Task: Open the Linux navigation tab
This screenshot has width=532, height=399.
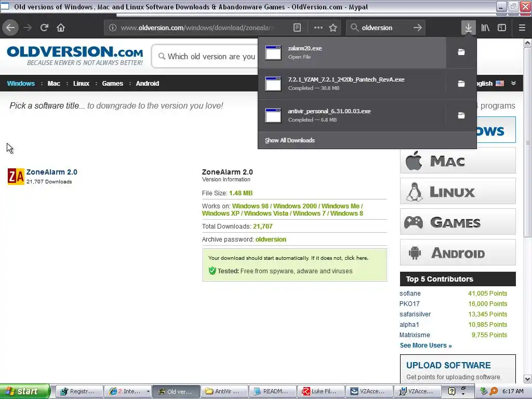Action: [81, 84]
